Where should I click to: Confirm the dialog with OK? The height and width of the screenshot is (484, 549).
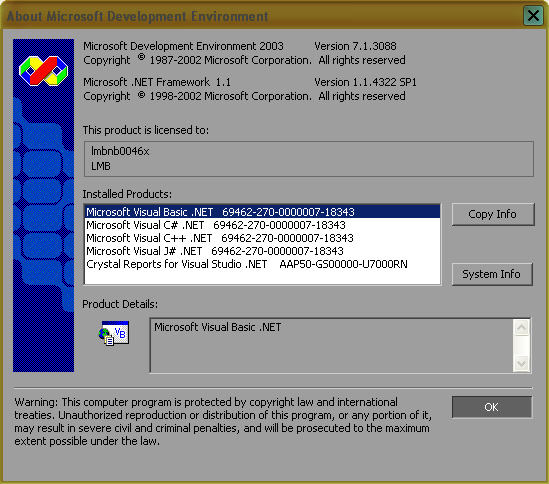click(x=492, y=407)
